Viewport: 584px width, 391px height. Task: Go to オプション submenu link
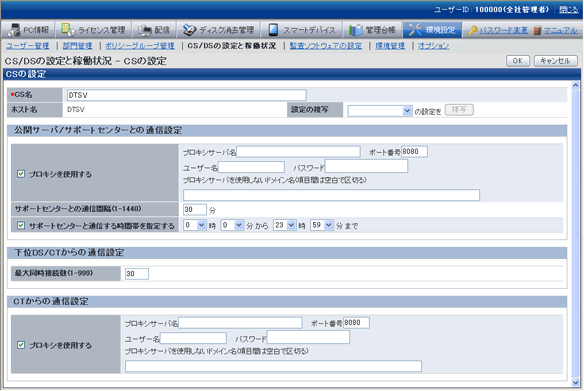click(x=433, y=46)
